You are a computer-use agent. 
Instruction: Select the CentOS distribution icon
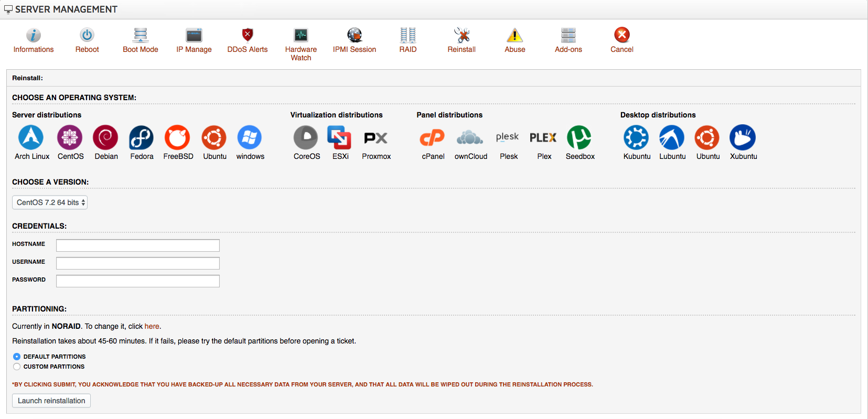click(x=70, y=138)
